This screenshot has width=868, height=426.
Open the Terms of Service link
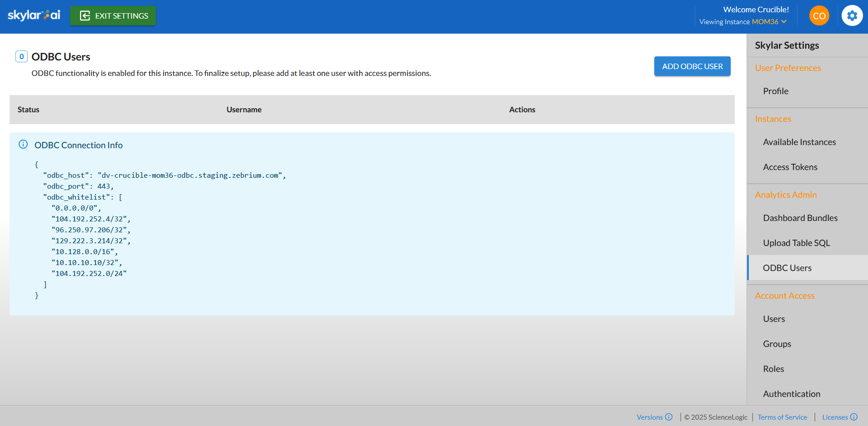(782, 416)
